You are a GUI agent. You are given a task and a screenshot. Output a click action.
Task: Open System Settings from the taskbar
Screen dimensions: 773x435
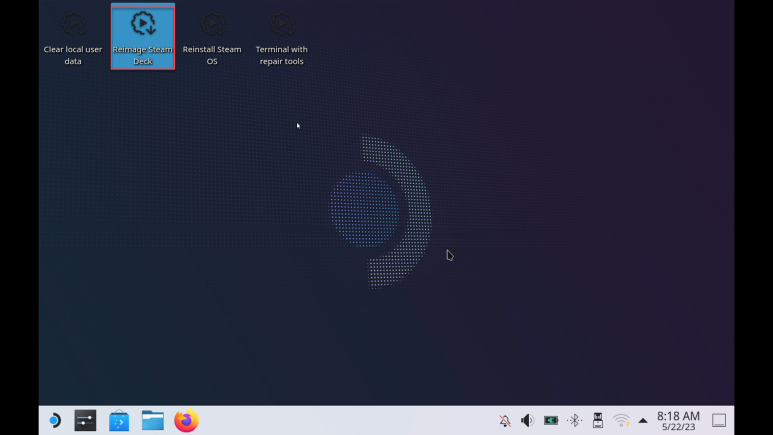point(85,421)
